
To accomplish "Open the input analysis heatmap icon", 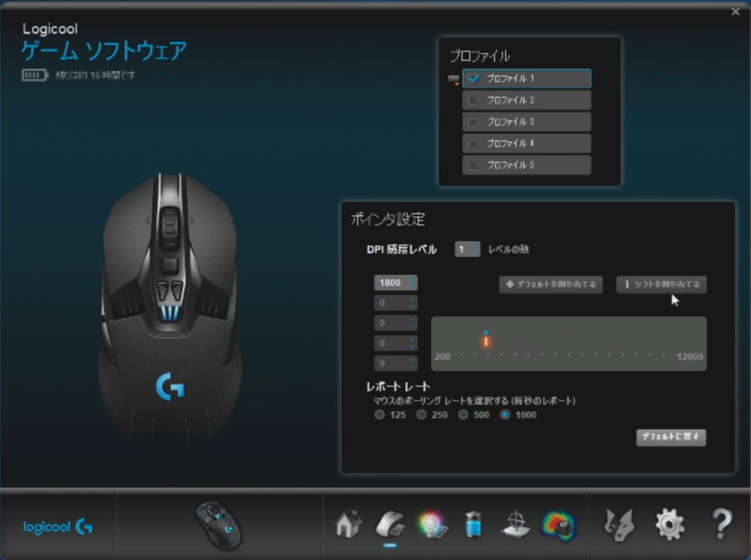I will pos(558,526).
